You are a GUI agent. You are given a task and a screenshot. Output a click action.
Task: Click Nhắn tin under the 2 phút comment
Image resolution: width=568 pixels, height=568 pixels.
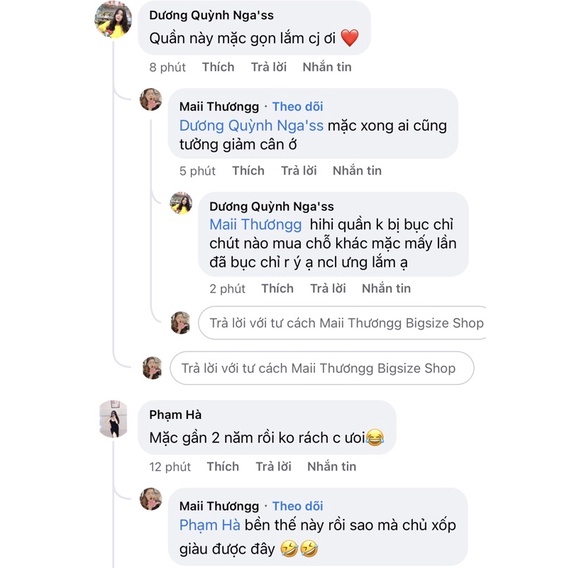[x=386, y=288]
